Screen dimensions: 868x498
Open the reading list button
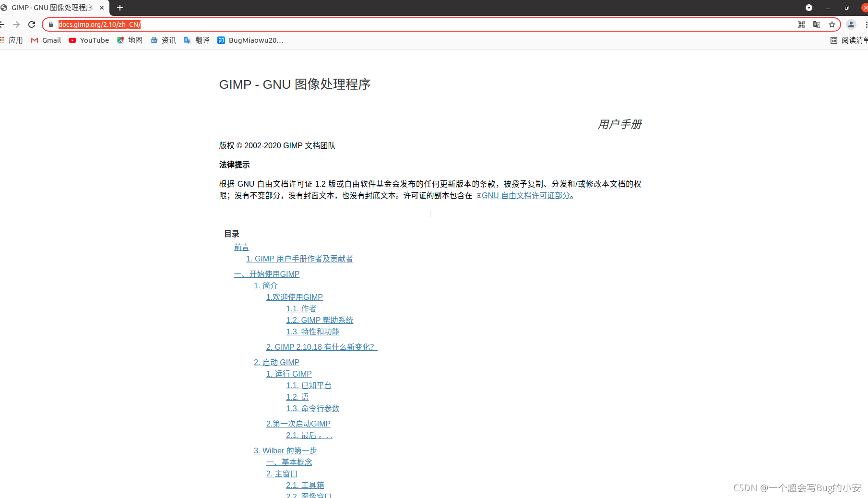pos(849,40)
